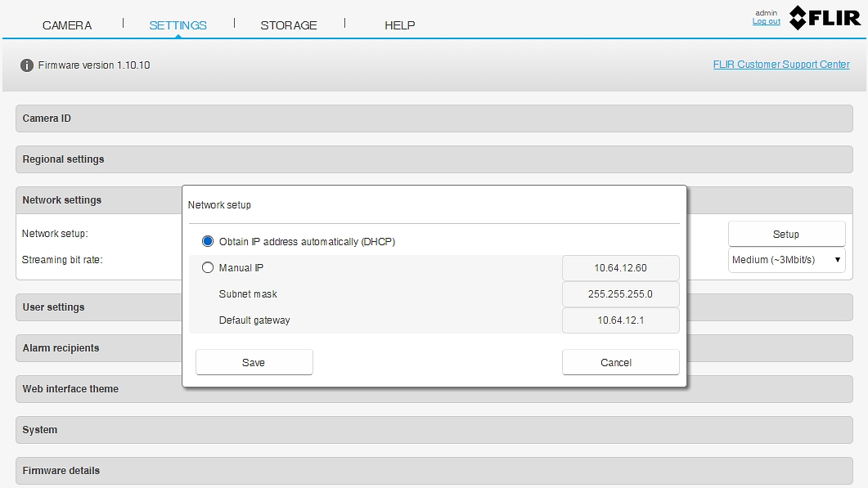Go to the HELP tab
Screen dimensions: 868x488
tap(399, 25)
